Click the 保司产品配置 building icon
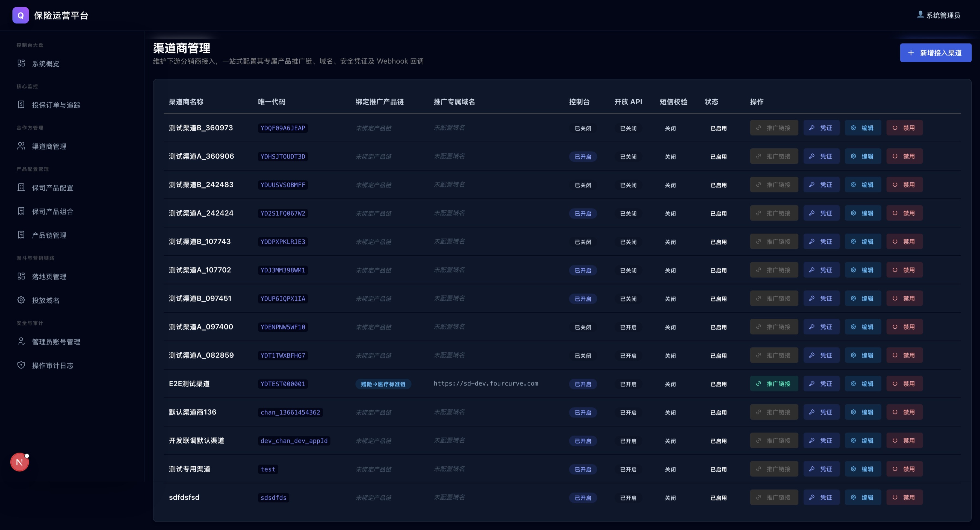The image size is (980, 530). [21, 188]
